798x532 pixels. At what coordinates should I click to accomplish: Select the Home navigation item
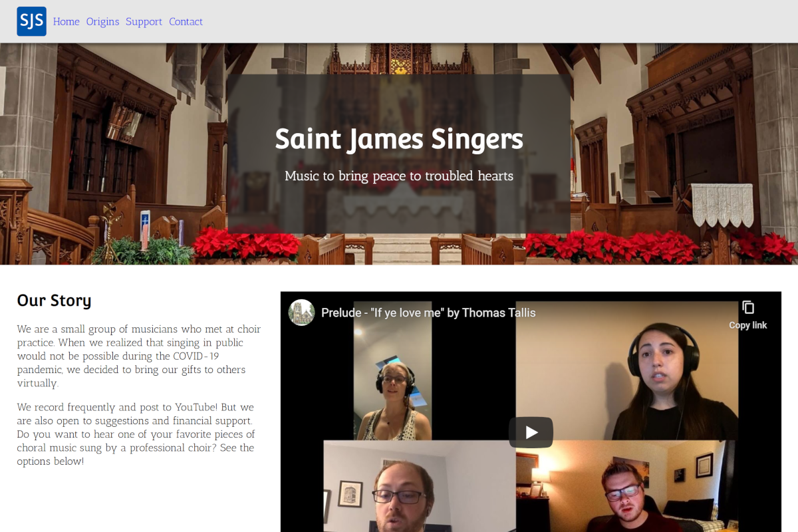click(66, 21)
